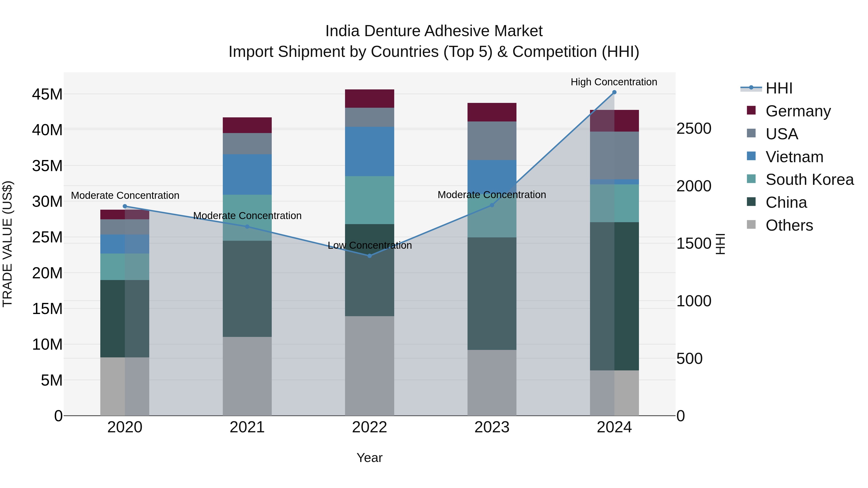Click the 1500 tick on right axis

694,243
